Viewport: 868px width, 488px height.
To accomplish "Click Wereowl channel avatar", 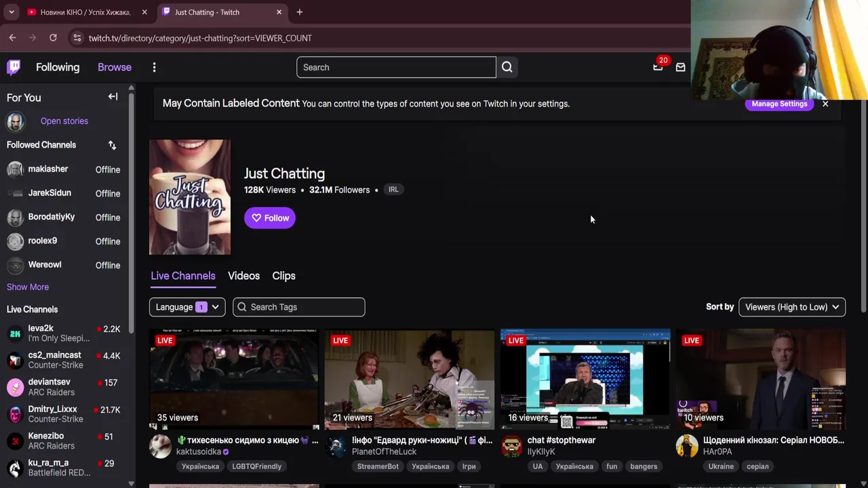I will coord(15,265).
